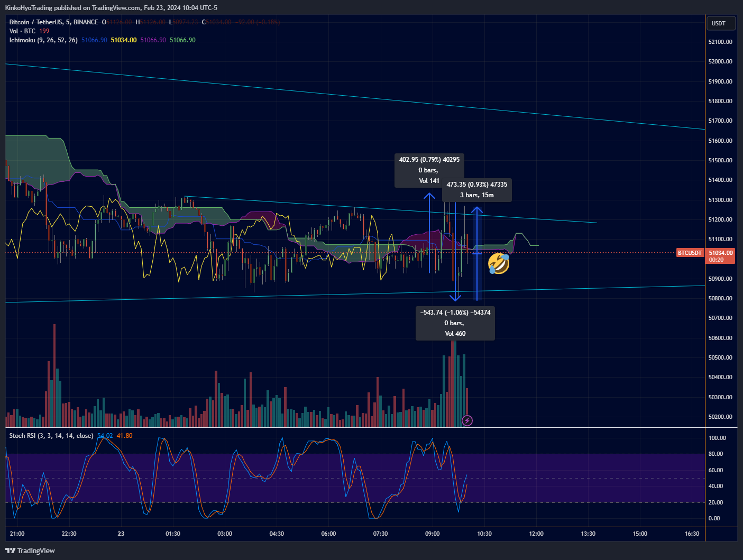Open the Stoch RSI (3, 3, 14, 14, close) legend
This screenshot has width=743, height=560.
pyautogui.click(x=51, y=436)
